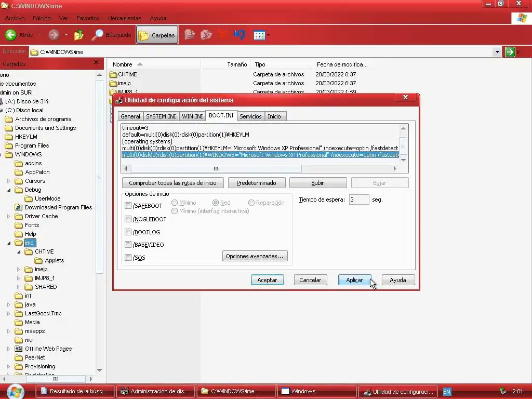Click the Tiempo de espera input field
532x399 pixels.
[358, 199]
